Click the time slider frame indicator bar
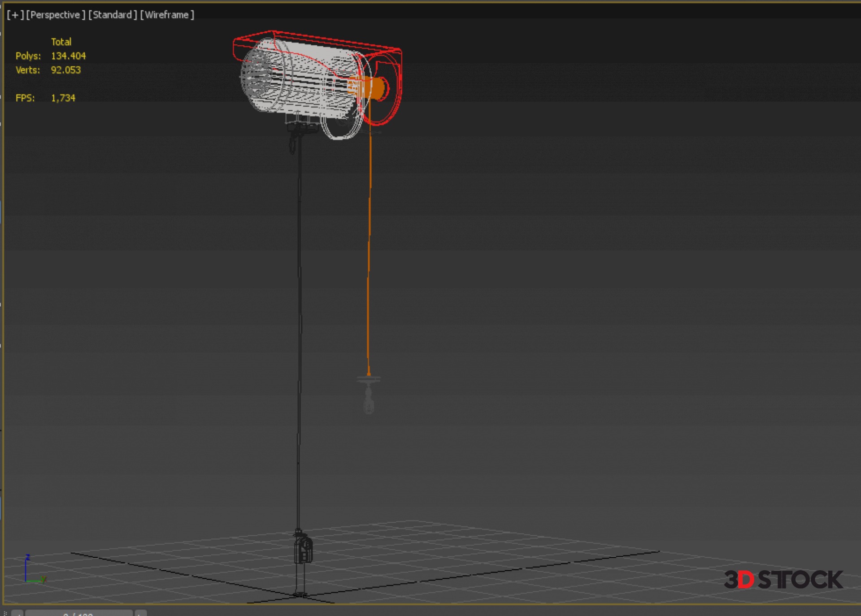 (x=78, y=613)
